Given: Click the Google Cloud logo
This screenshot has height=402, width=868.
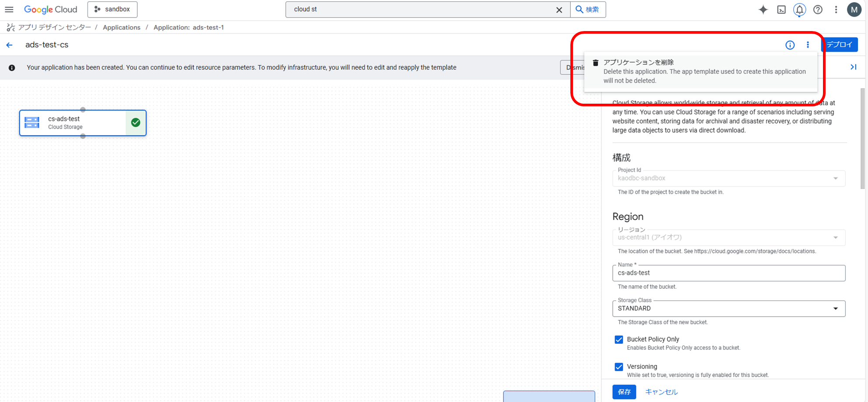Looking at the screenshot, I should click(x=51, y=9).
